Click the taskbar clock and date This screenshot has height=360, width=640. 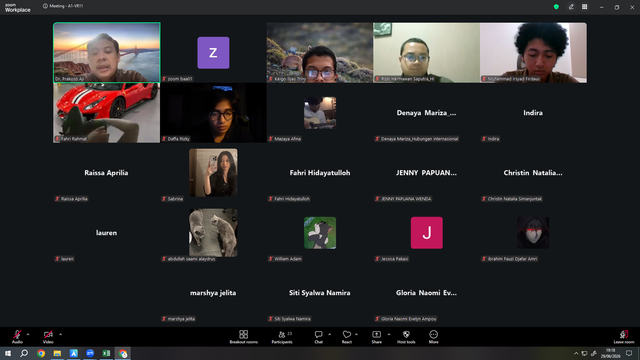[x=611, y=353]
